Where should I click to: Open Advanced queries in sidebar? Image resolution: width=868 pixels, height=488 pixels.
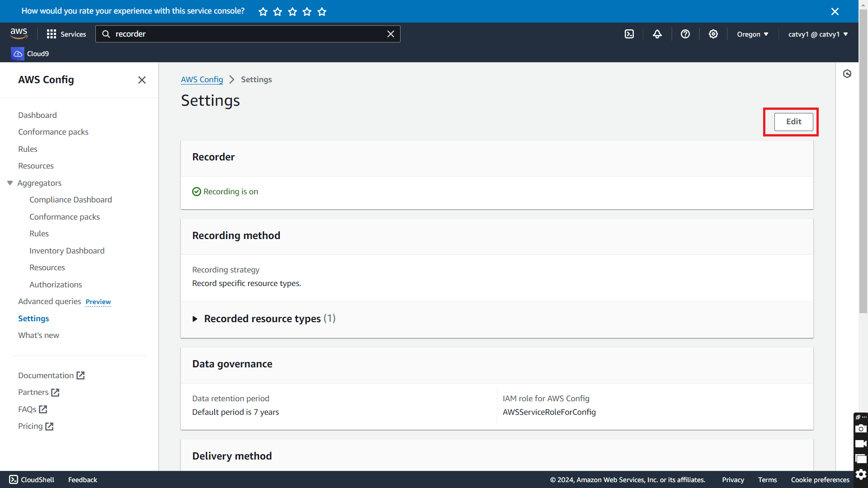coord(50,301)
